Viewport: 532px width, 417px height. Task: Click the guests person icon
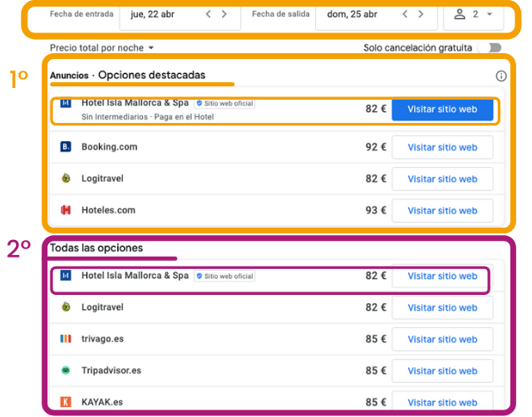pos(460,14)
